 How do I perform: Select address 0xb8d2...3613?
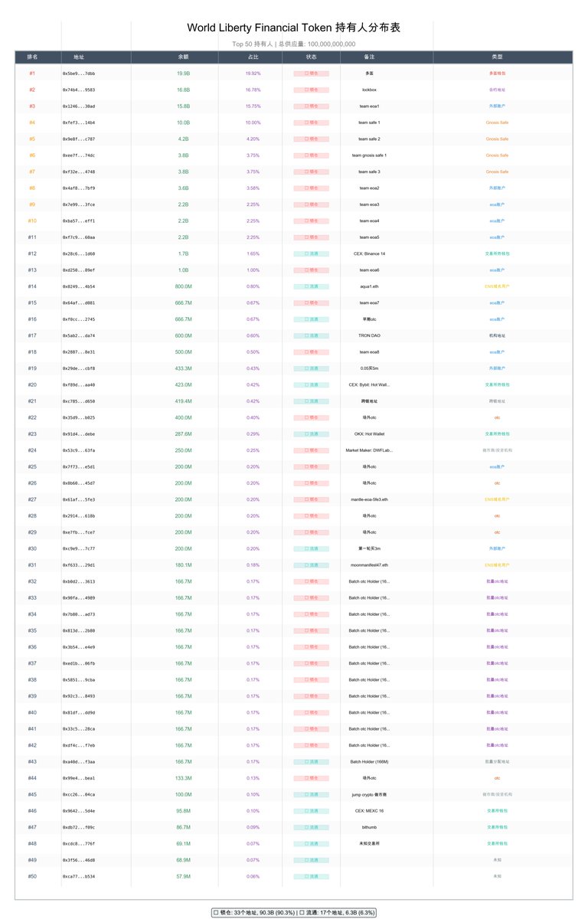tap(79, 581)
